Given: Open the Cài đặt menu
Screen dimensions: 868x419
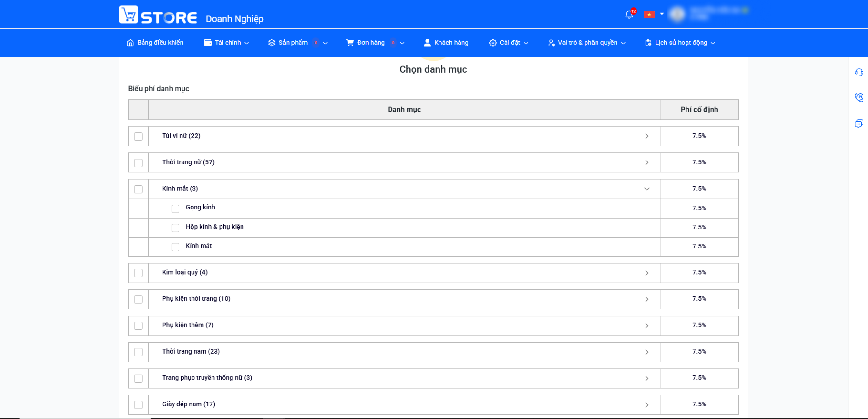Looking at the screenshot, I should (x=508, y=43).
